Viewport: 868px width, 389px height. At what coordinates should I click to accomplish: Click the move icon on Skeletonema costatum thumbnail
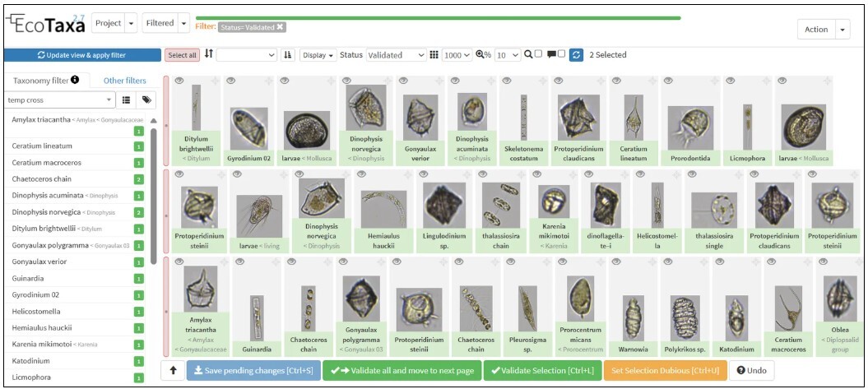pyautogui.click(x=542, y=81)
